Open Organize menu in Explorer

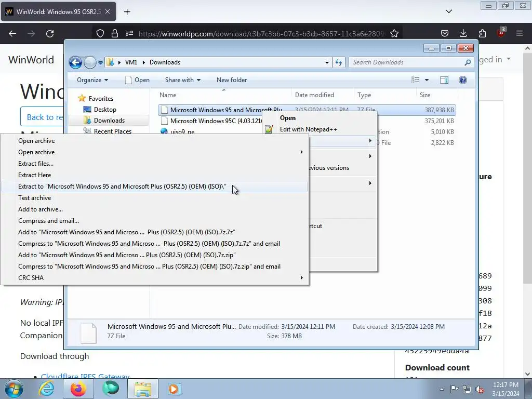point(92,80)
